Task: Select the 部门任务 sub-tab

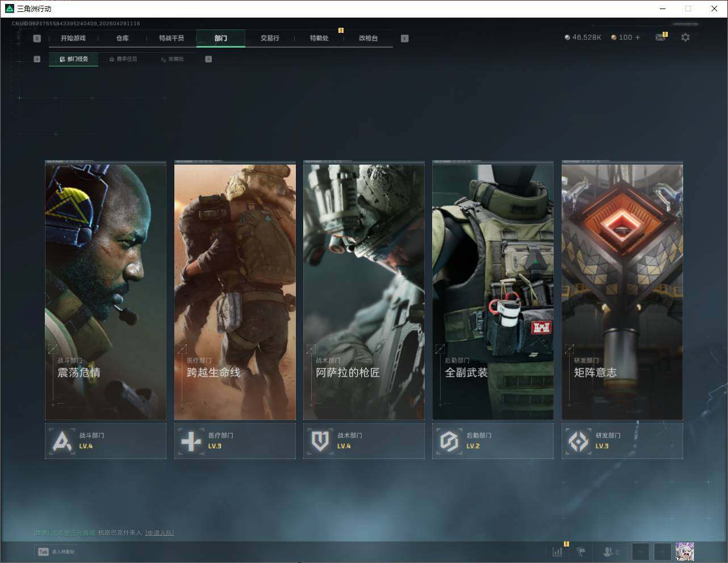Action: (x=74, y=59)
